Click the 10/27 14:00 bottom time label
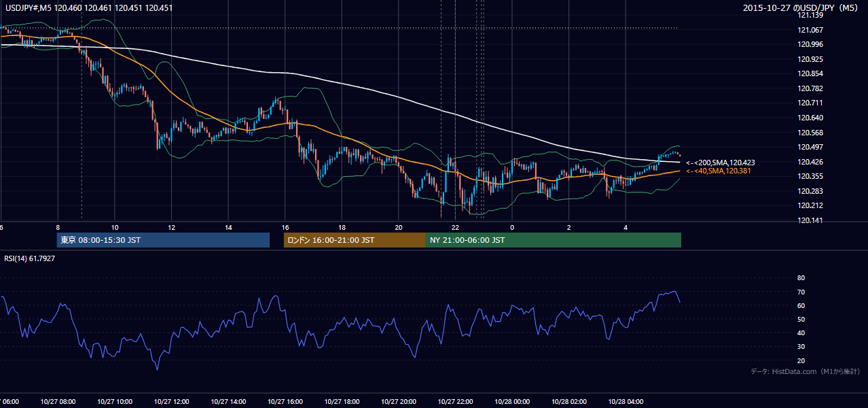The width and height of the screenshot is (868, 408). [228, 402]
